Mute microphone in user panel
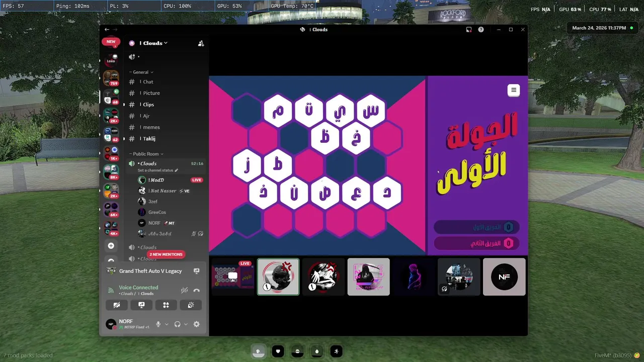 pyautogui.click(x=158, y=324)
